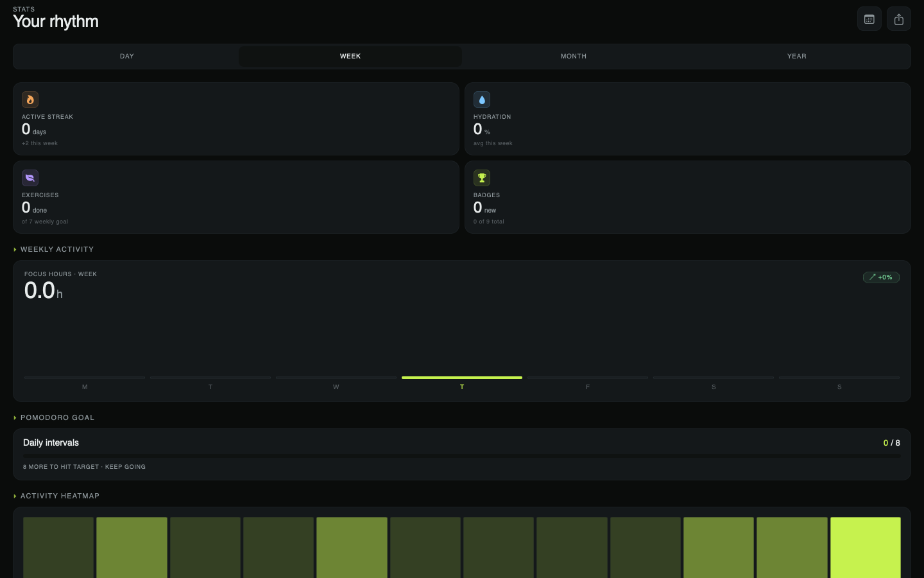Screen dimensions: 924x578
Task: Click the '0 / 8' intervals count
Action: coord(891,443)
